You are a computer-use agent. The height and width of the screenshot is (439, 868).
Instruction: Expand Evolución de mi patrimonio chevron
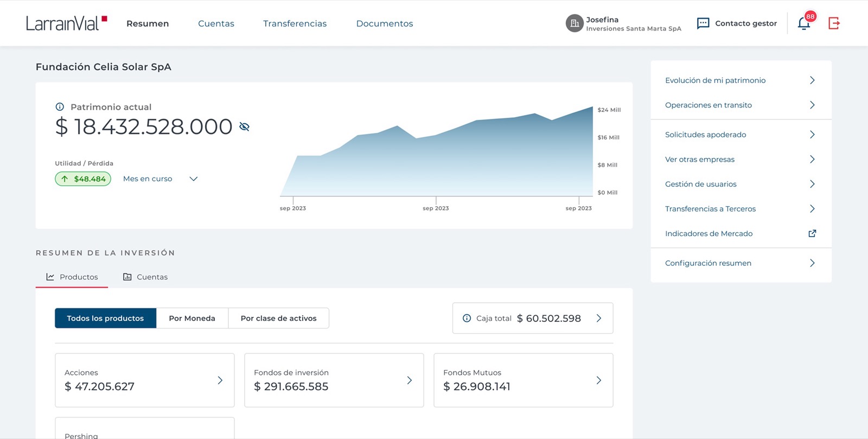(812, 80)
